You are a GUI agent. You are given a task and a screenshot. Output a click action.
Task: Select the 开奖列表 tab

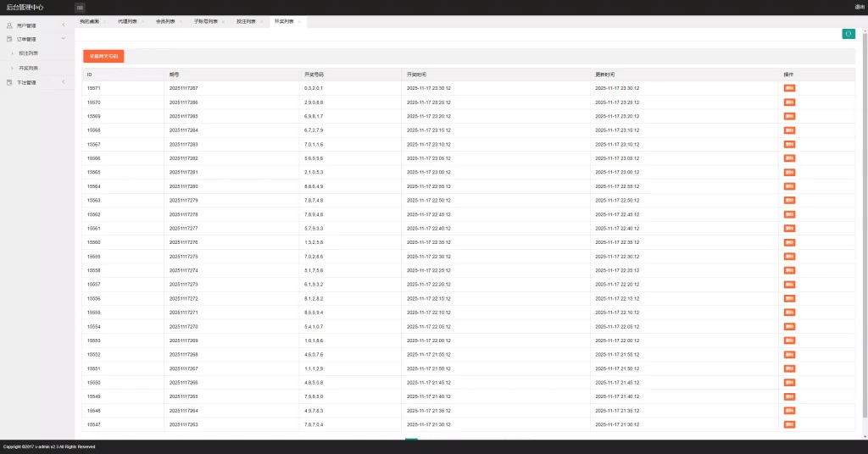pos(284,21)
